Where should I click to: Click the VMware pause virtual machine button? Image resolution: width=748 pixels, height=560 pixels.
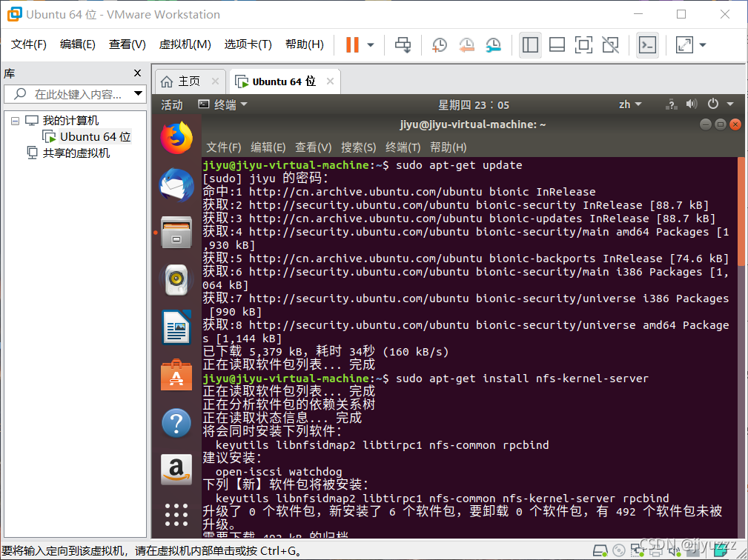[353, 44]
